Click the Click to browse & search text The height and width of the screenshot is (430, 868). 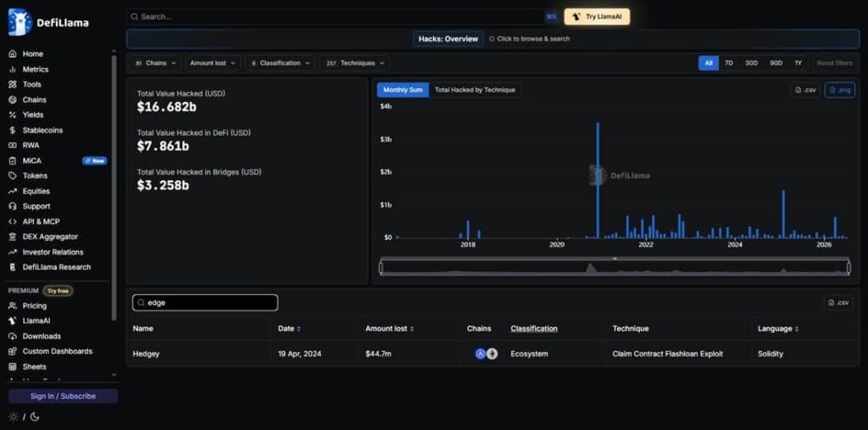533,39
